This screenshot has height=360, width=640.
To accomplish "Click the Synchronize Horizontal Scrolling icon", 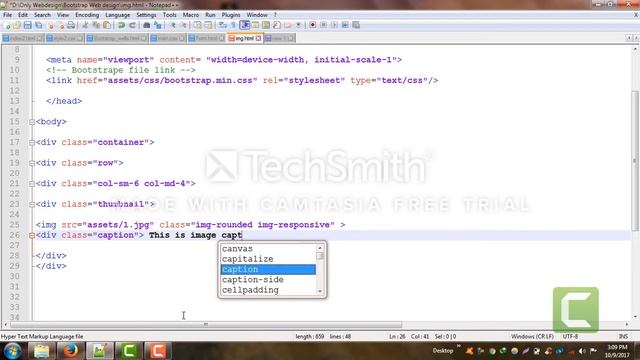I will click(209, 25).
